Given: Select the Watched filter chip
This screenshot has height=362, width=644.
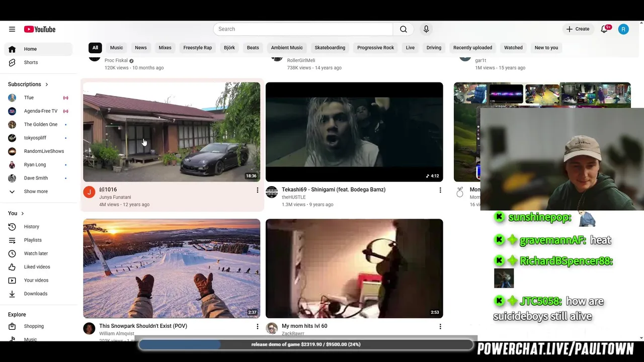Looking at the screenshot, I should [513, 48].
